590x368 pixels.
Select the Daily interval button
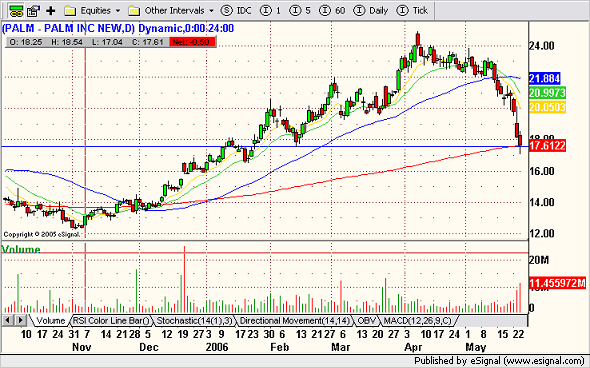pos(371,11)
